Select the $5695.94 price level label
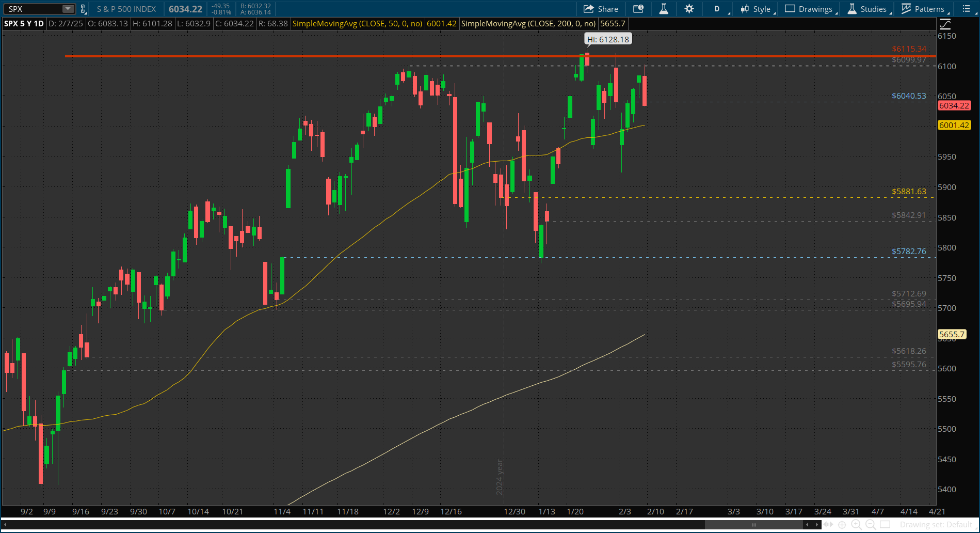Image resolution: width=980 pixels, height=533 pixels. 909,304
